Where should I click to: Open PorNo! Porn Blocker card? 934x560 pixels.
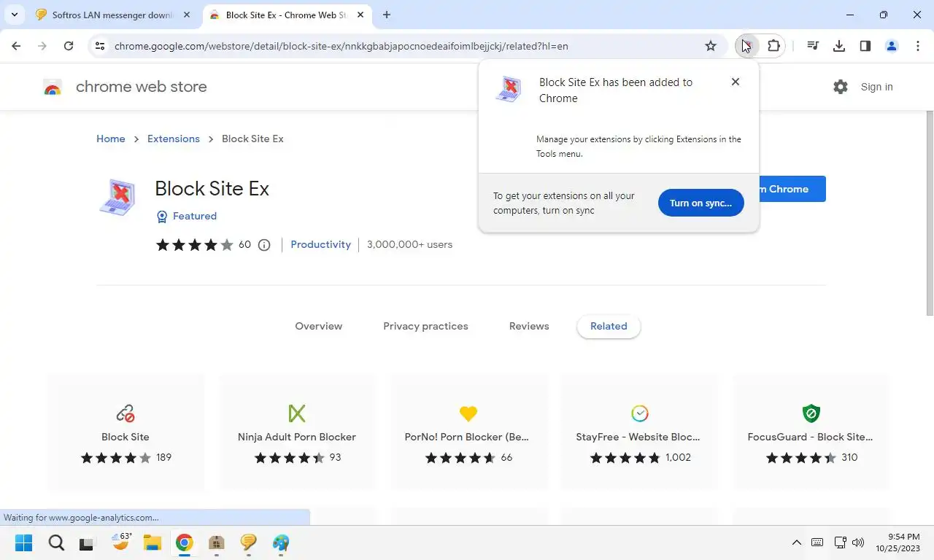(468, 432)
